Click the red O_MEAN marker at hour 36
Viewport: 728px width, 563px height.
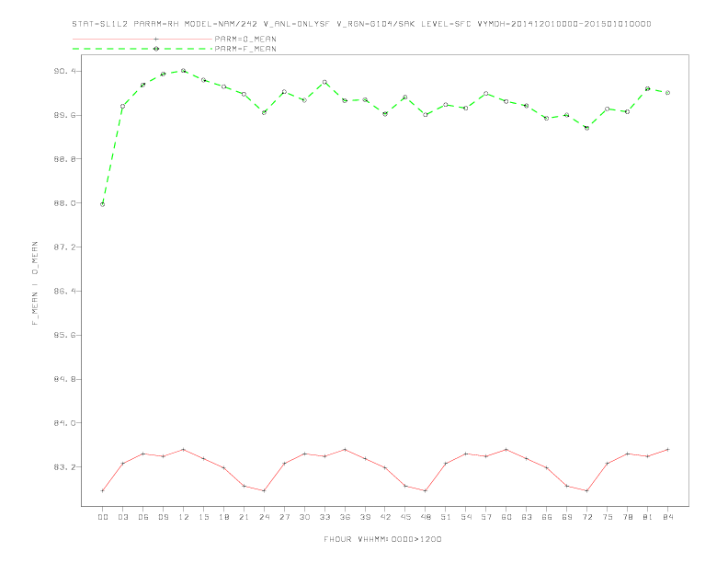tap(345, 450)
